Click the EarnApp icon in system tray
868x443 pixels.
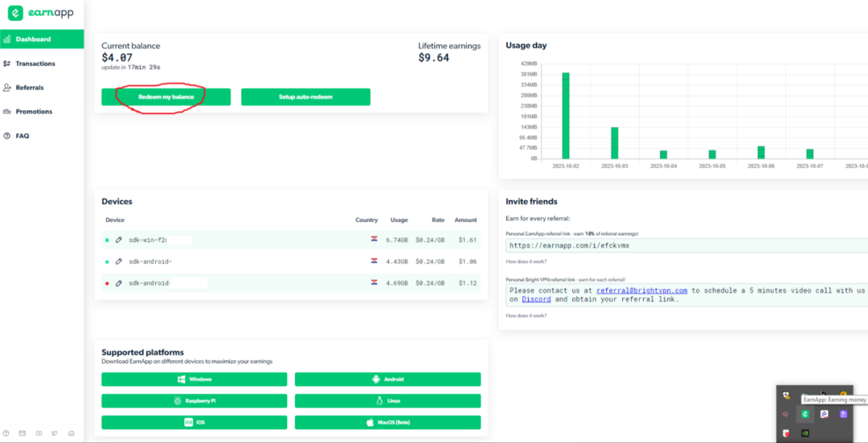point(804,414)
